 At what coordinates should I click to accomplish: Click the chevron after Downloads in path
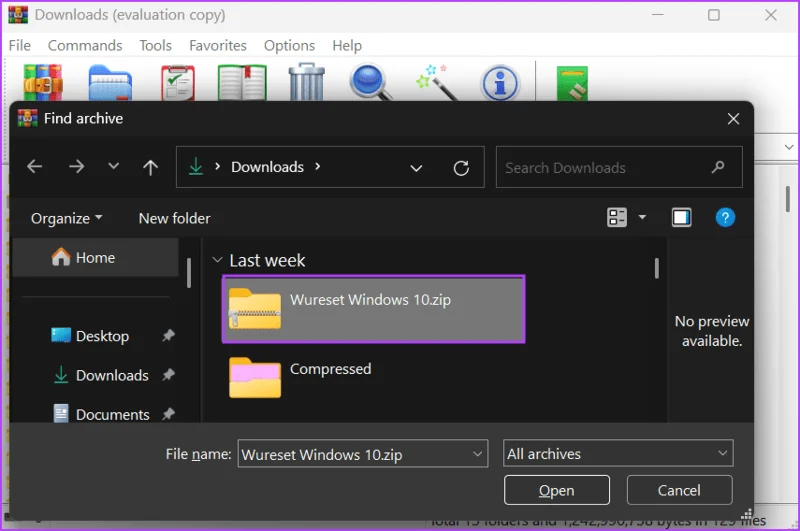pyautogui.click(x=318, y=166)
